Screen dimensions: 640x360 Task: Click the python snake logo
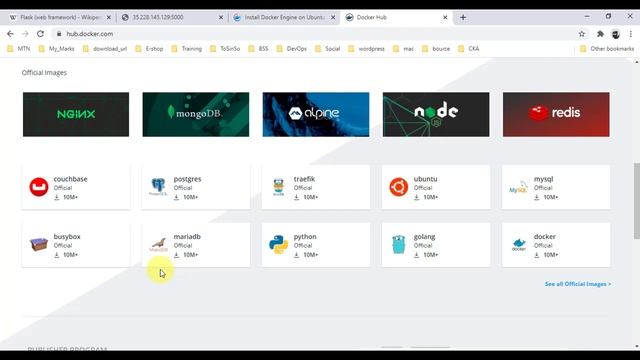(278, 244)
